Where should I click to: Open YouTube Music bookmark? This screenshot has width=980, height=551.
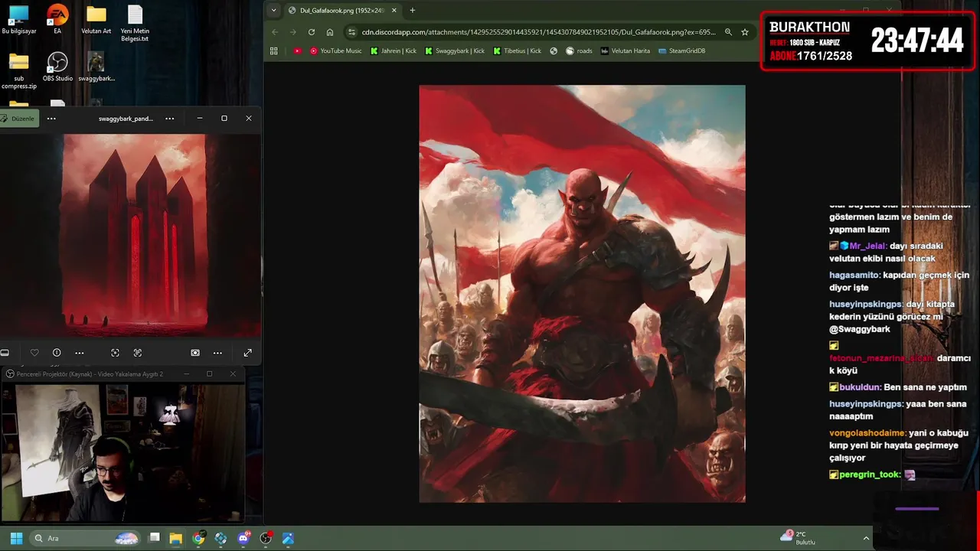(x=335, y=51)
